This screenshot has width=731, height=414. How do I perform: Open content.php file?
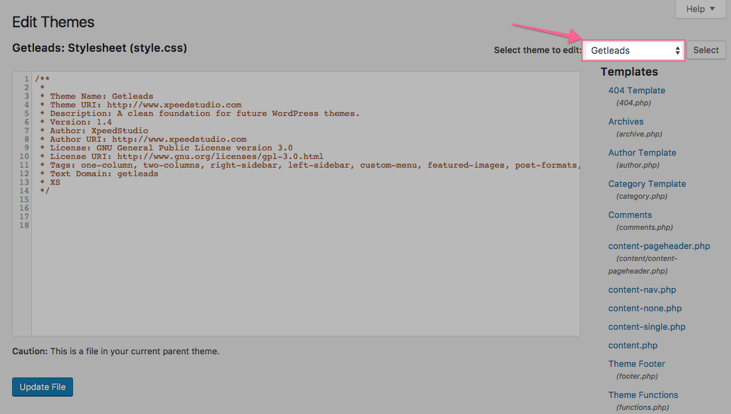(x=632, y=345)
